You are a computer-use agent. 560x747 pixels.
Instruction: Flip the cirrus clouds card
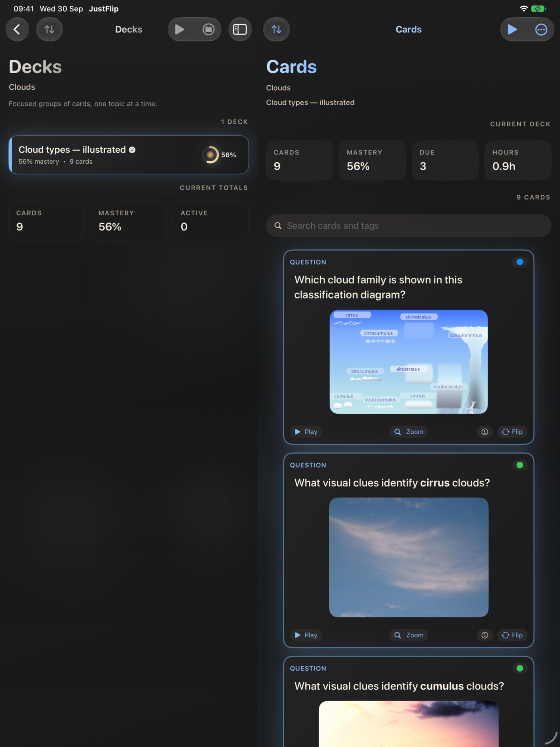pyautogui.click(x=512, y=635)
